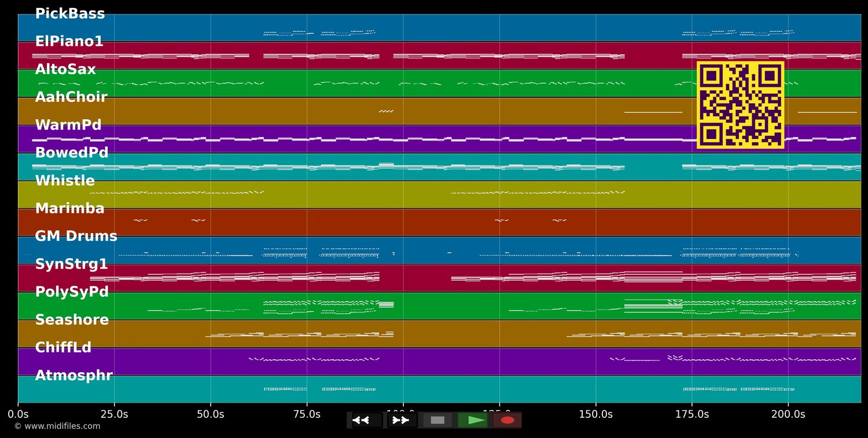
Task: Select the SynStrg1 track
Action: pos(71,263)
